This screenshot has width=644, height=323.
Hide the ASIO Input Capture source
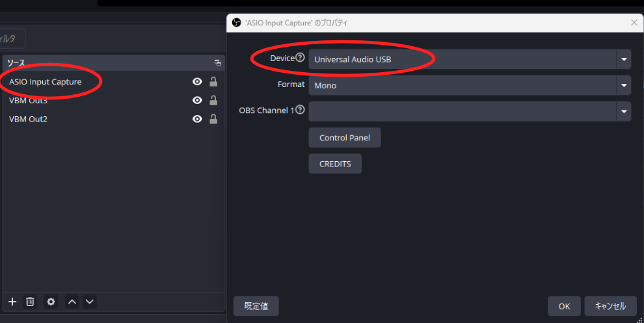(197, 82)
